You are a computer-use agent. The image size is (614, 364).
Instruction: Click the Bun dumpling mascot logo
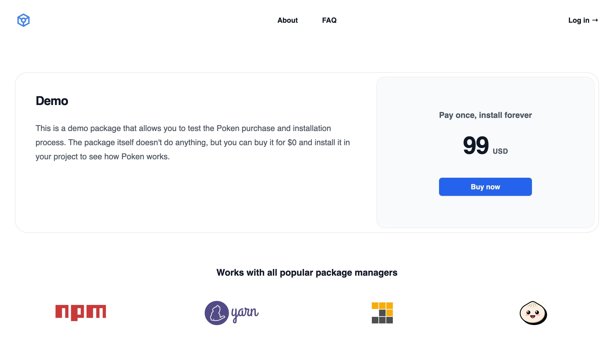(533, 313)
